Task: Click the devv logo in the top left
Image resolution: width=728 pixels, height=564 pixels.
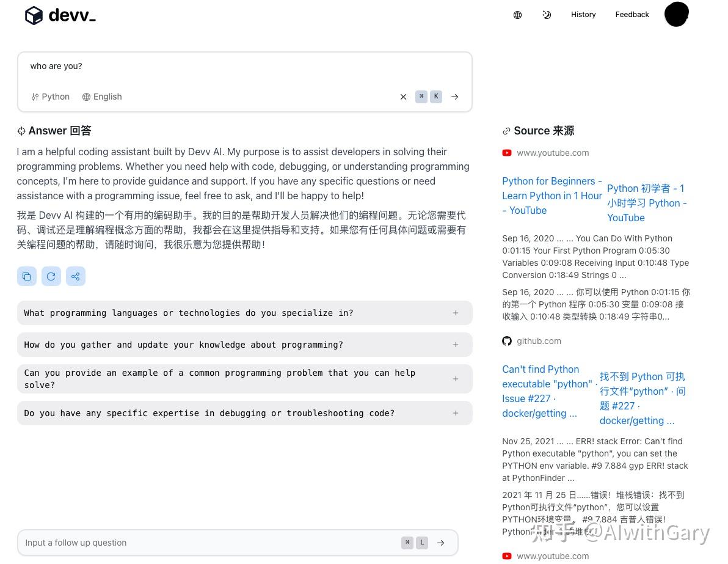Action: click(60, 15)
